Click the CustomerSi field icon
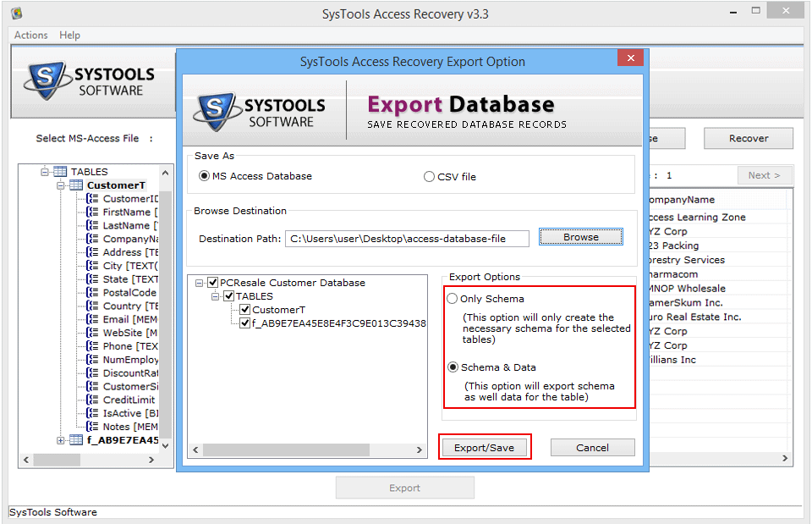 [x=92, y=387]
